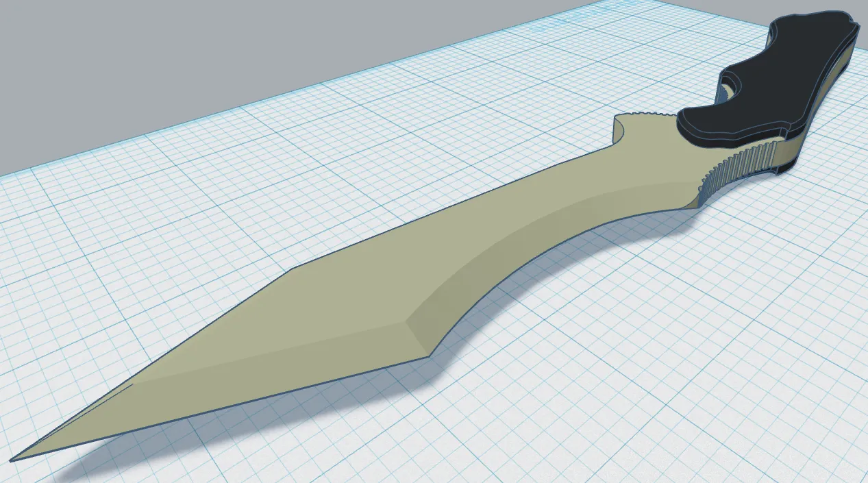Click the gray background beyond the workplane
This screenshot has width=868, height=483.
point(206,55)
